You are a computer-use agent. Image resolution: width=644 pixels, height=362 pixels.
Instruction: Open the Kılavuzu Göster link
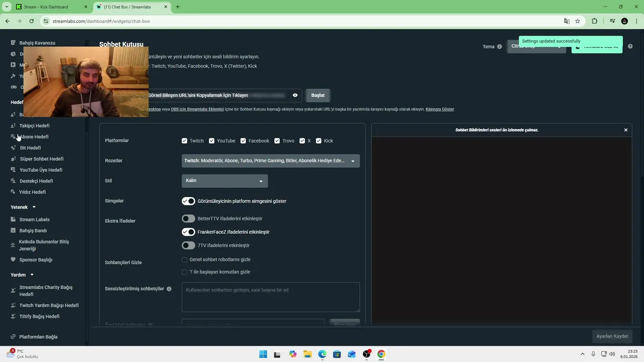(x=440, y=109)
